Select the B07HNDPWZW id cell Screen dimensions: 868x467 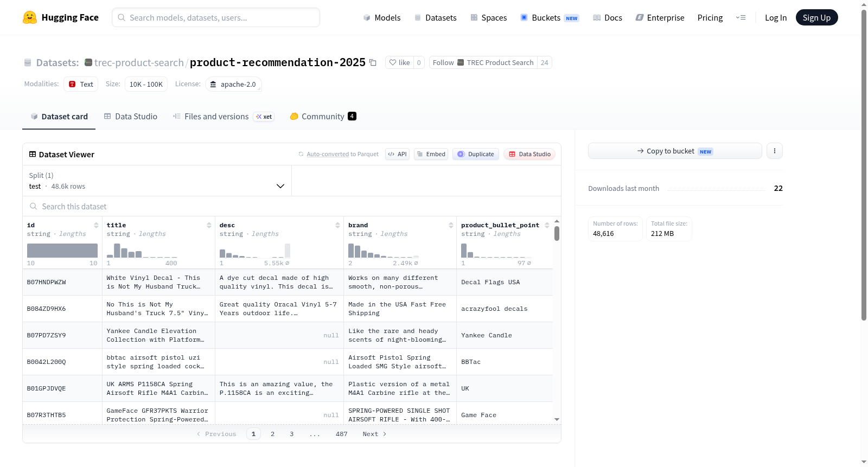pos(62,282)
